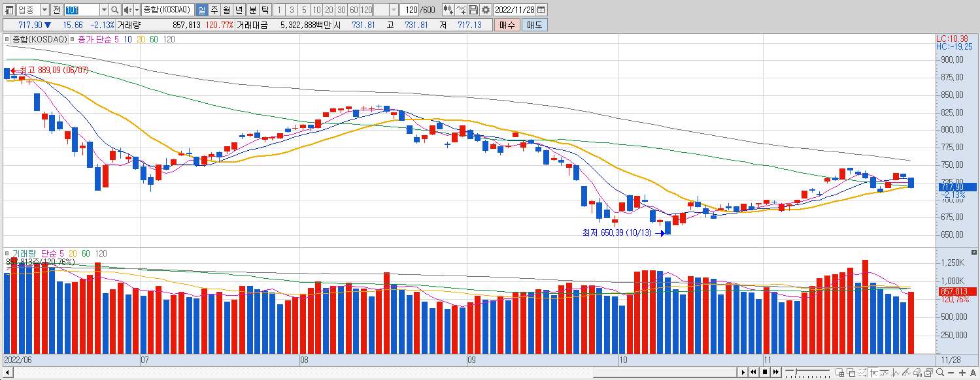Image resolution: width=980 pixels, height=380 pixels.
Task: Select the 월 monthly period tab
Action: coord(226,10)
